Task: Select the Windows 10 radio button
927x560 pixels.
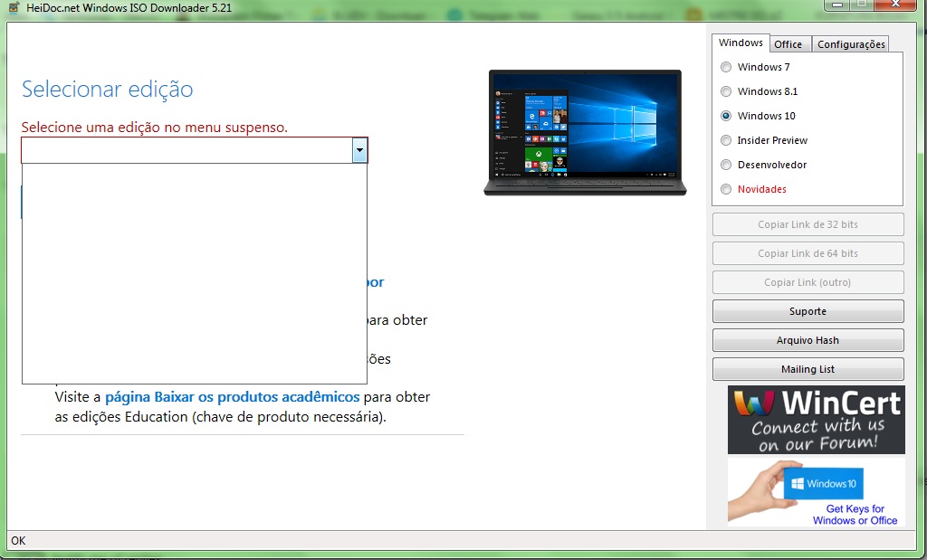Action: click(x=726, y=116)
